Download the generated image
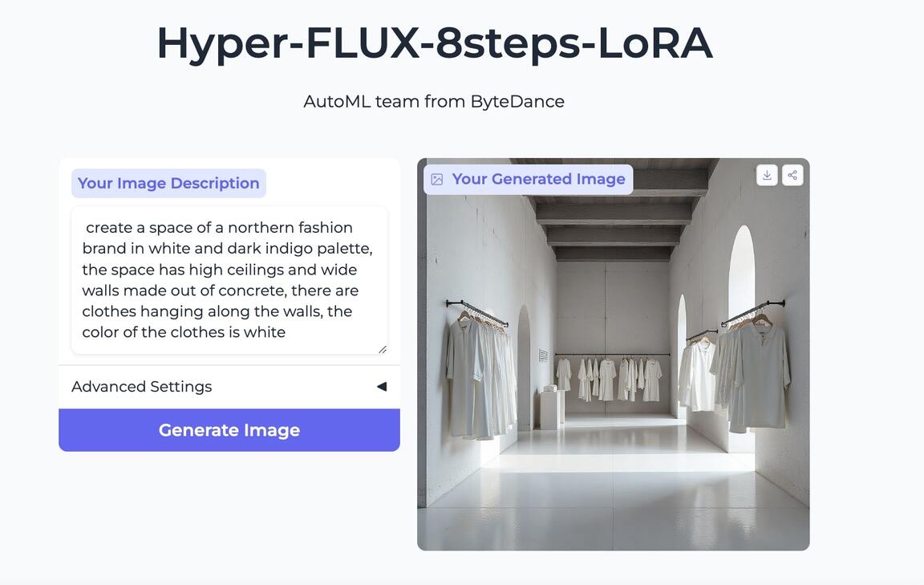Viewport: 924px width, 585px height. coord(767,175)
